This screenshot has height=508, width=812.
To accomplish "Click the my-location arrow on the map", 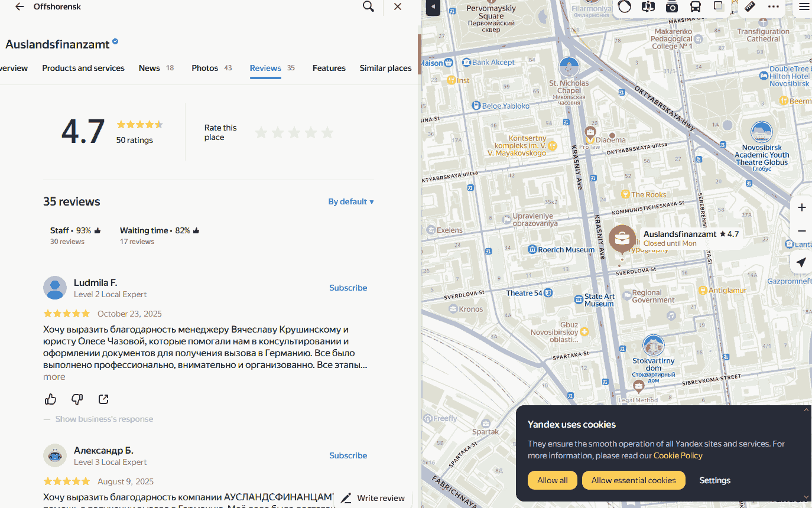I will click(x=801, y=262).
